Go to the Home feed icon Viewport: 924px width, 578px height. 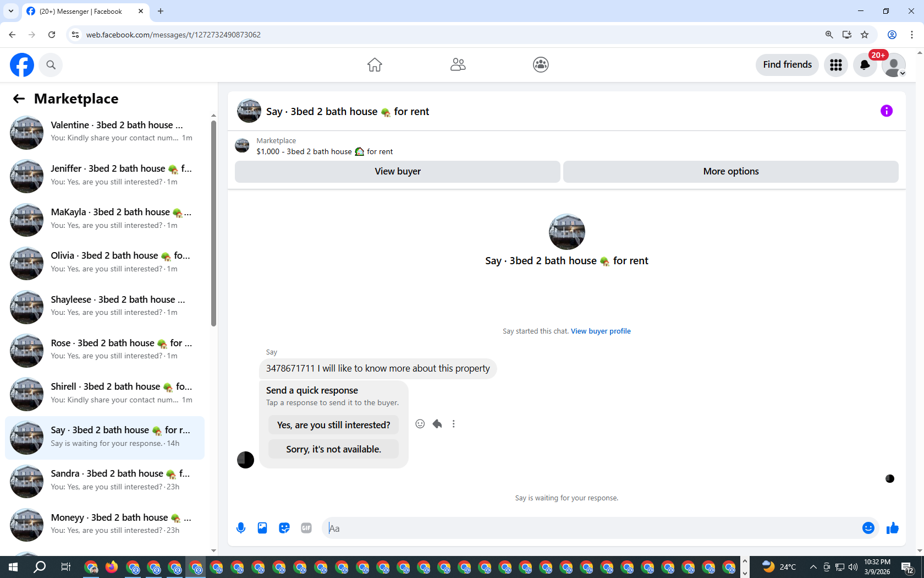pyautogui.click(x=375, y=65)
